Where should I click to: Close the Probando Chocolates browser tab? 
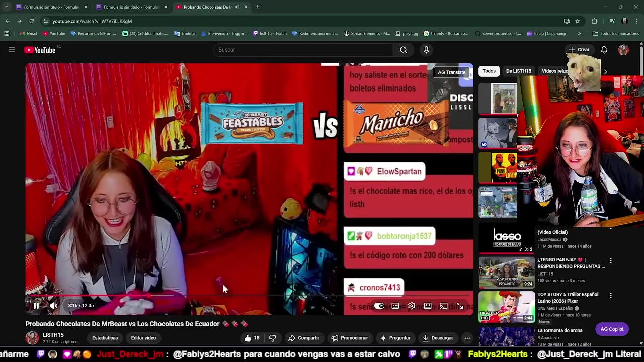[x=246, y=7]
